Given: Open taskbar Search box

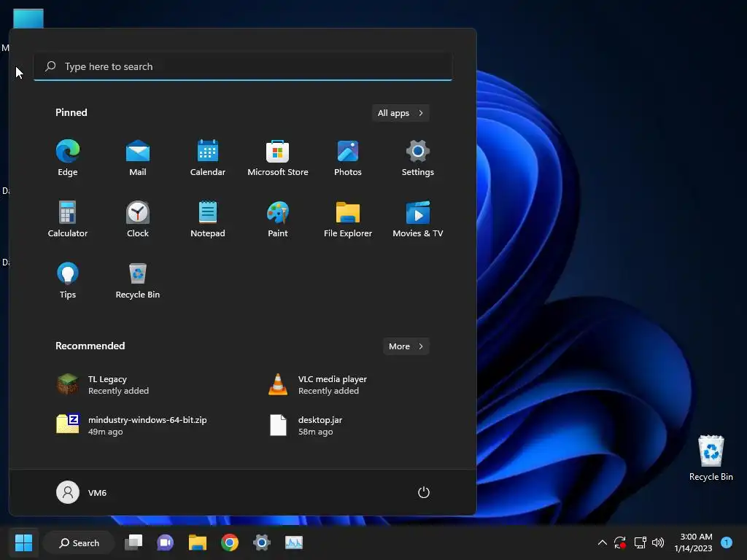Looking at the screenshot, I should coord(79,542).
